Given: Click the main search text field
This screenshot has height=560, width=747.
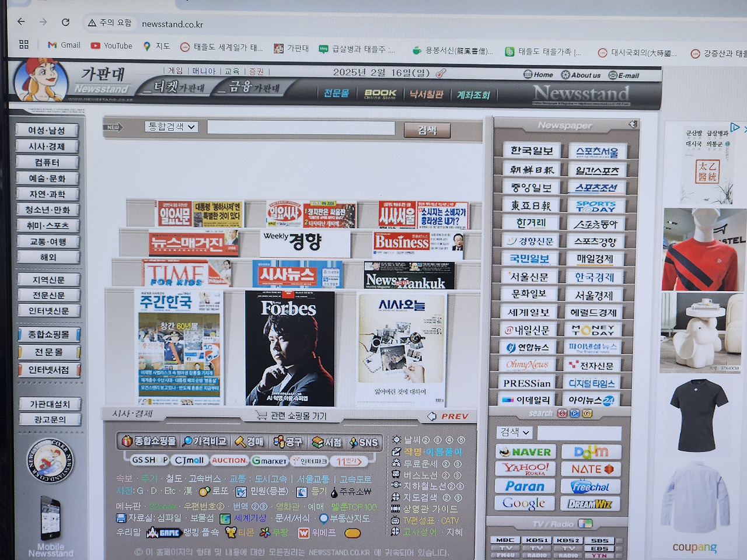Looking at the screenshot, I should (301, 128).
